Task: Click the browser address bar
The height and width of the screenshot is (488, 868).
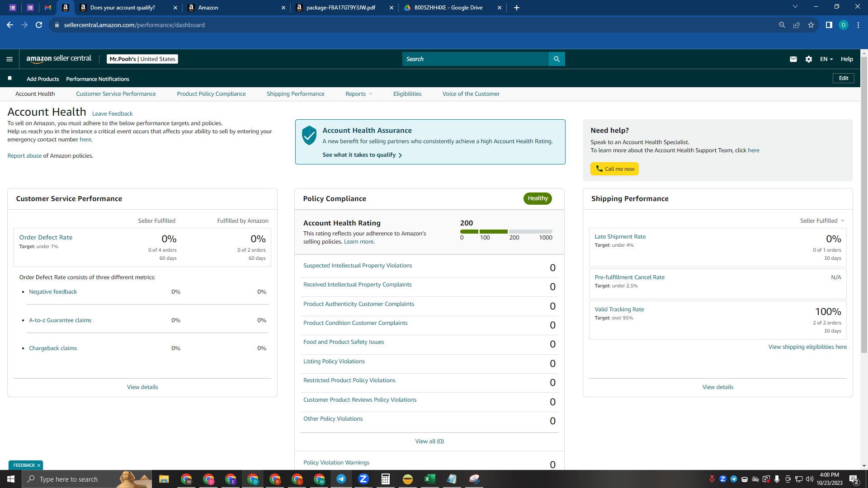Action: point(411,25)
